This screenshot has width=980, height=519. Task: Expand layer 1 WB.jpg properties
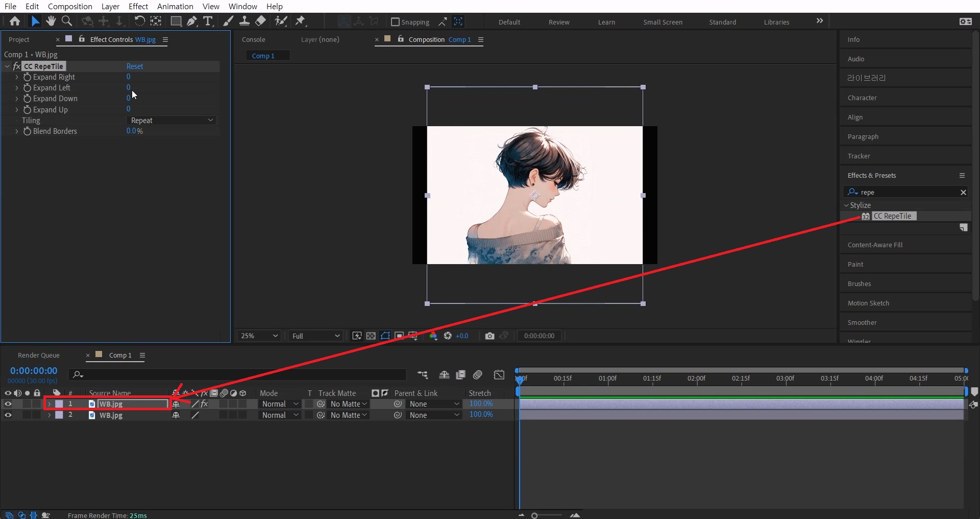tap(50, 404)
